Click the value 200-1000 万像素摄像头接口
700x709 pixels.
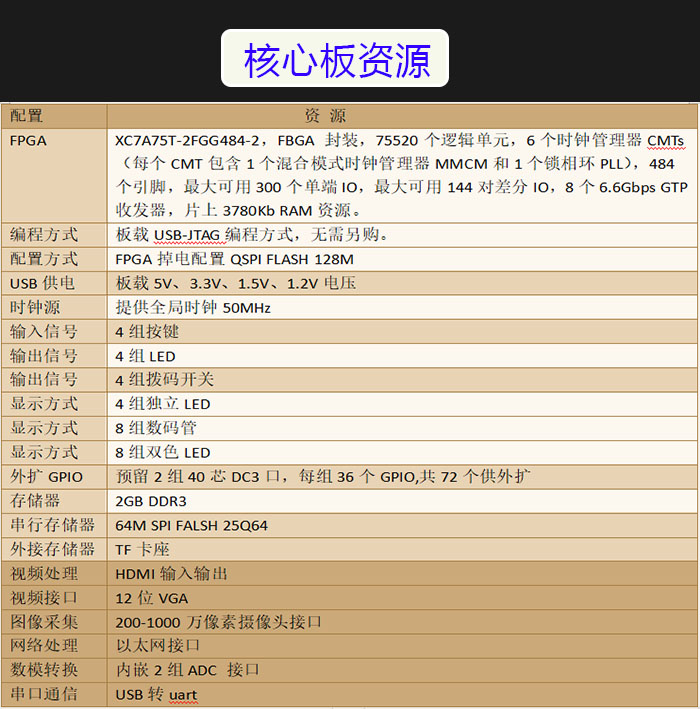tap(218, 622)
